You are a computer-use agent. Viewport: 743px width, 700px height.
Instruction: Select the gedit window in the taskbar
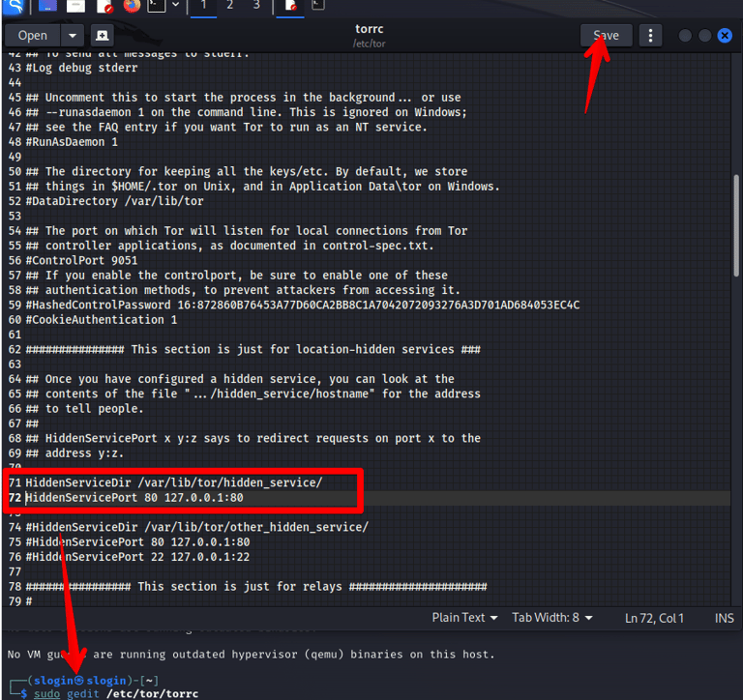tap(290, 6)
